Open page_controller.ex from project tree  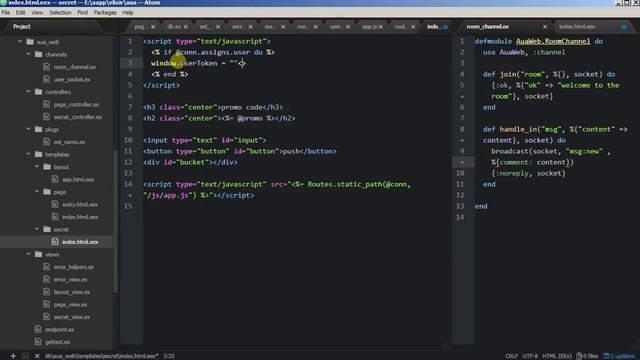pyautogui.click(x=76, y=104)
